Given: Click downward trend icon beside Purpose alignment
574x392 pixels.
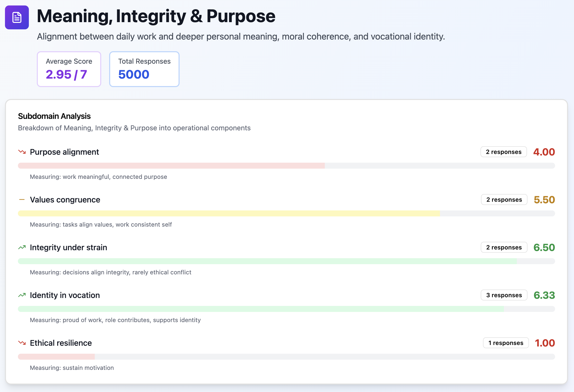Looking at the screenshot, I should click(22, 152).
